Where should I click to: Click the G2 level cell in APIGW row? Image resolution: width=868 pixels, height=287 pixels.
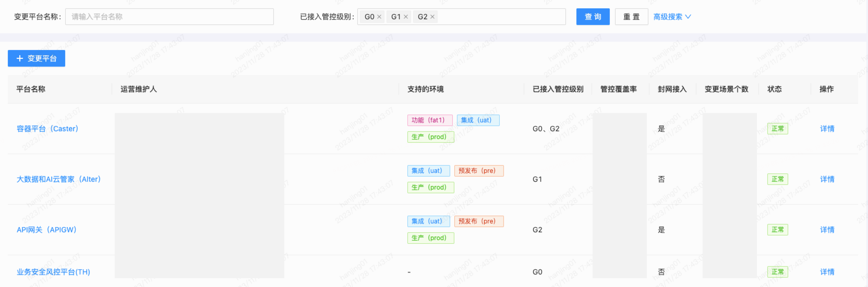[x=537, y=229]
